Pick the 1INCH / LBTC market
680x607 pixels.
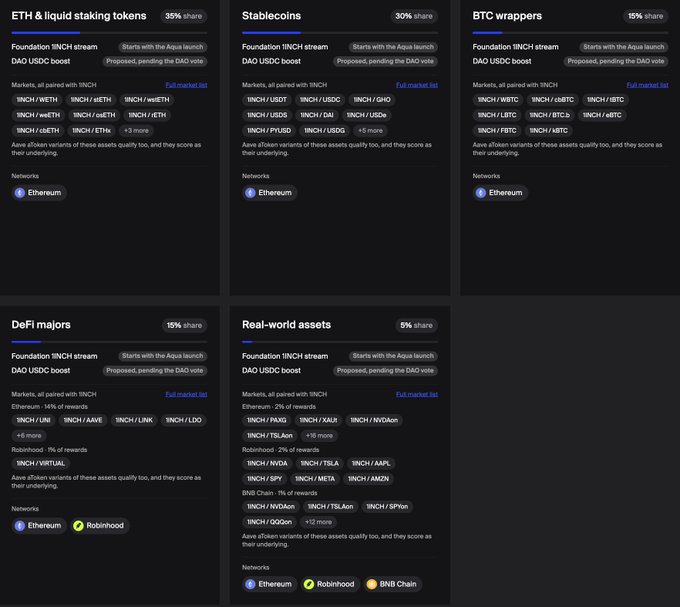pyautogui.click(x=497, y=115)
